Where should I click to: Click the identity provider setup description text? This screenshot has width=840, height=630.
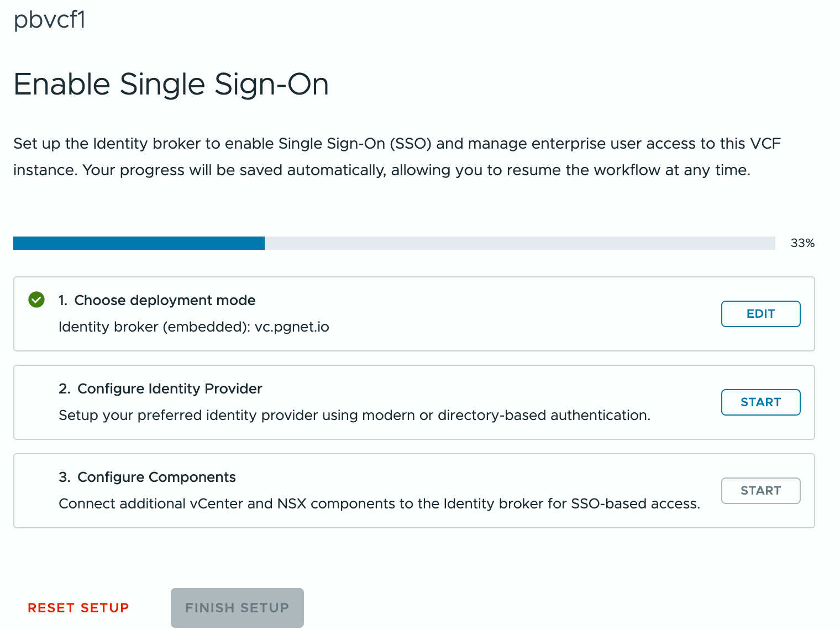tap(354, 415)
